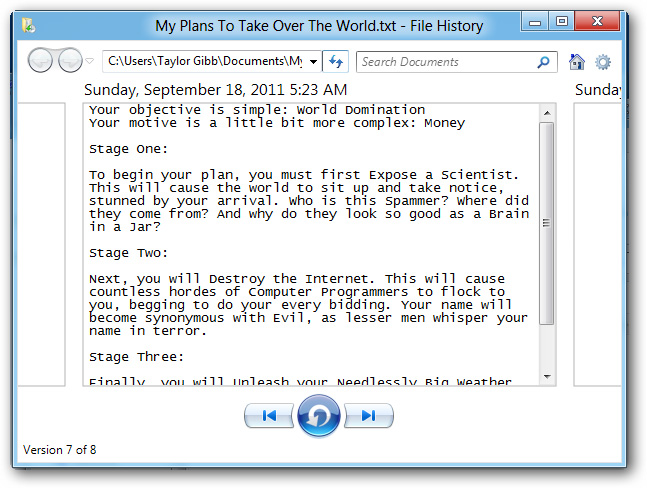Click the 'Version 7 of 8' status text
This screenshot has width=647, height=488.
point(59,450)
